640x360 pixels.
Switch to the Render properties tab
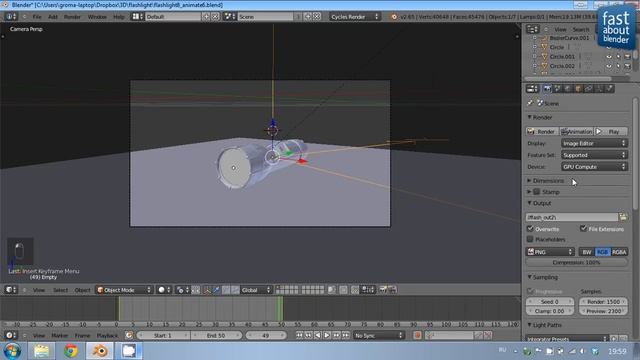tap(547, 89)
